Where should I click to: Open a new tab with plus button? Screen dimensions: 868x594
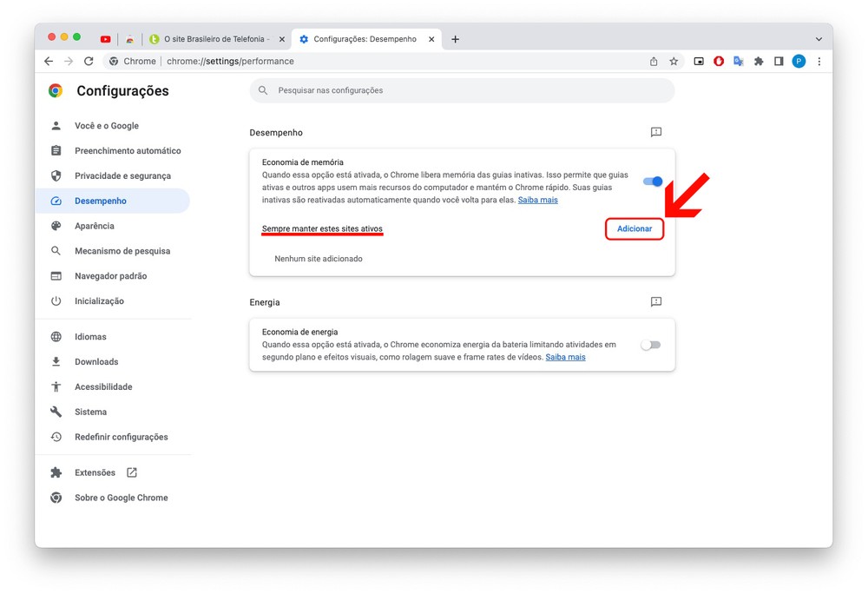click(455, 39)
